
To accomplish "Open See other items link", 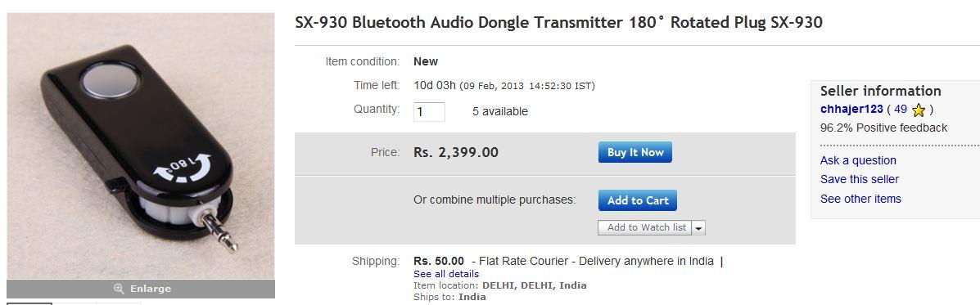I will coord(860,199).
